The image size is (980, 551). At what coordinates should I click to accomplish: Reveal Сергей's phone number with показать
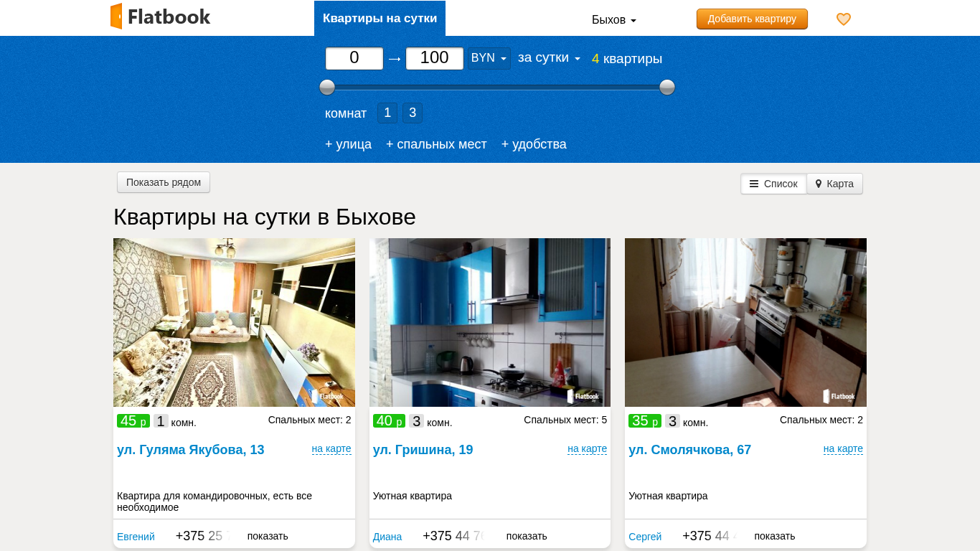click(x=775, y=536)
